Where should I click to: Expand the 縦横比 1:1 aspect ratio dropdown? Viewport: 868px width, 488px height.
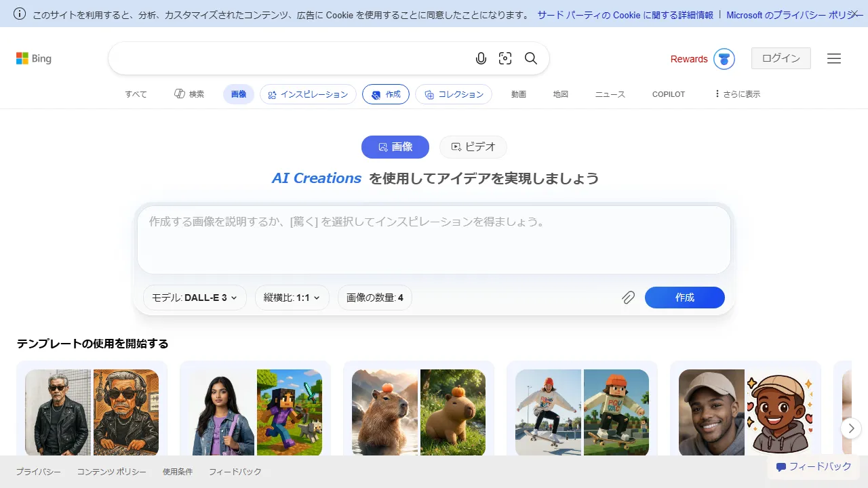(x=292, y=297)
